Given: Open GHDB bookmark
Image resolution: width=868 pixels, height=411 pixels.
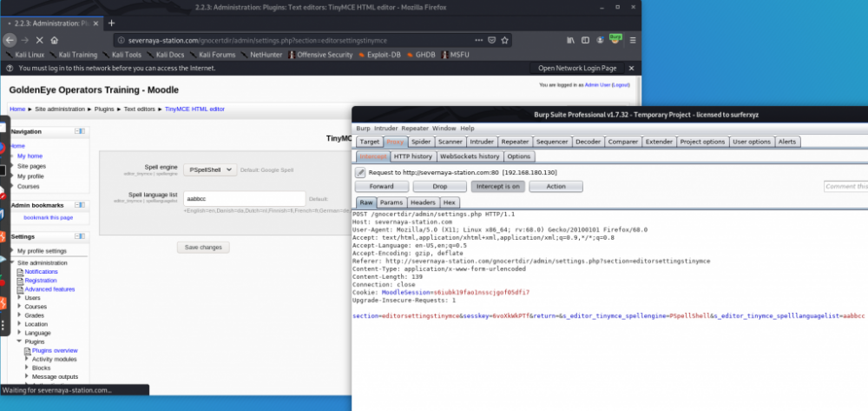Looking at the screenshot, I should click(x=421, y=55).
